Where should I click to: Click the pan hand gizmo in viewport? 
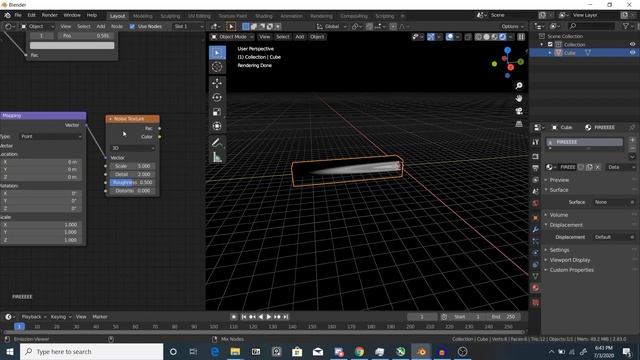(x=519, y=98)
